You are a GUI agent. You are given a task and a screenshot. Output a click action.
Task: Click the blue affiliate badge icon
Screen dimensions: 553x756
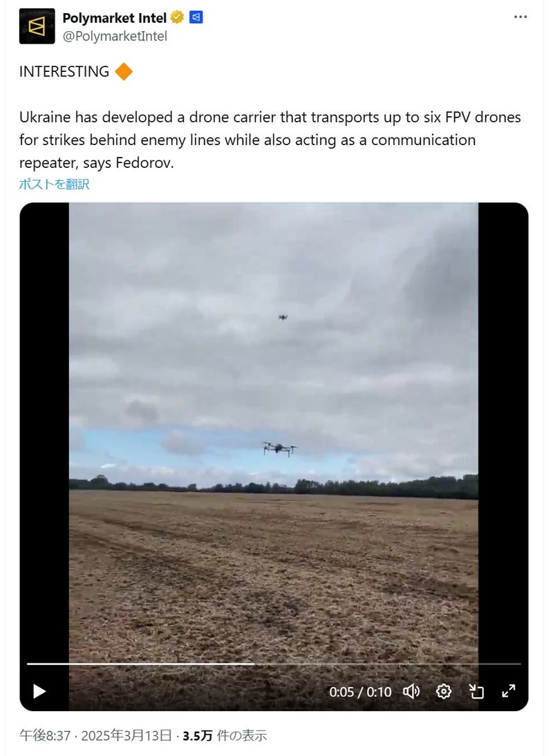pyautogui.click(x=196, y=17)
